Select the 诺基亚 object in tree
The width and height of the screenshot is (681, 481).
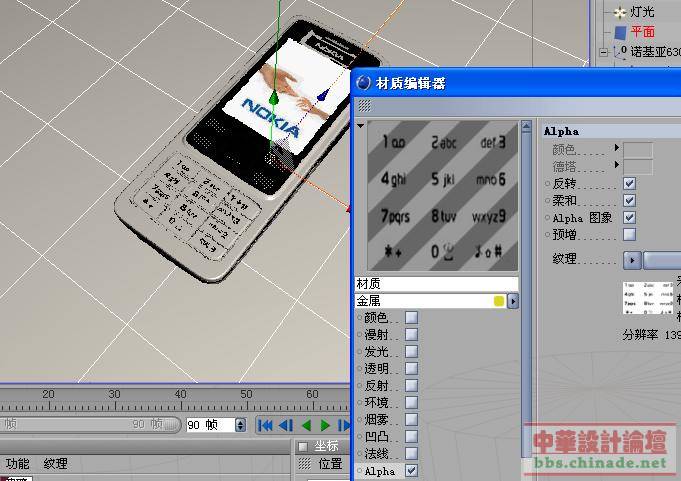pos(655,52)
